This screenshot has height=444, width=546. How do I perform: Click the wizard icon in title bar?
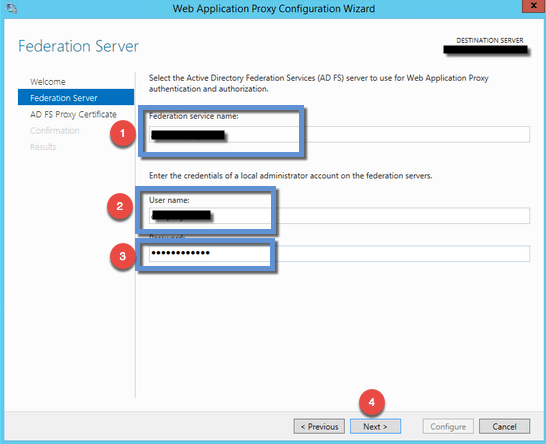click(11, 8)
